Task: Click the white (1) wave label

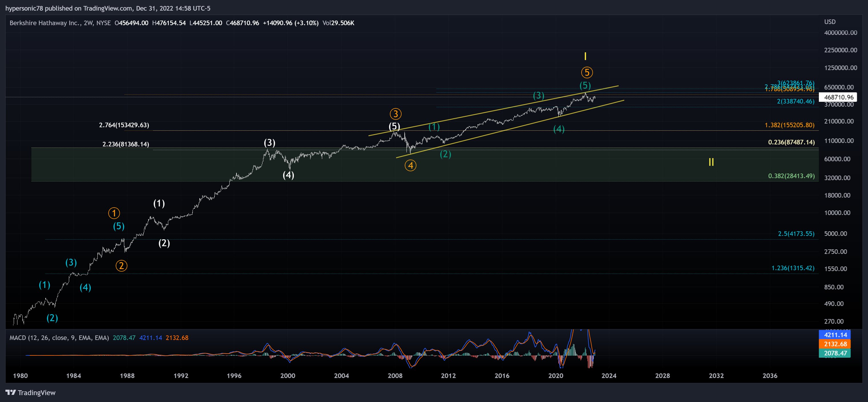Action: [x=159, y=203]
